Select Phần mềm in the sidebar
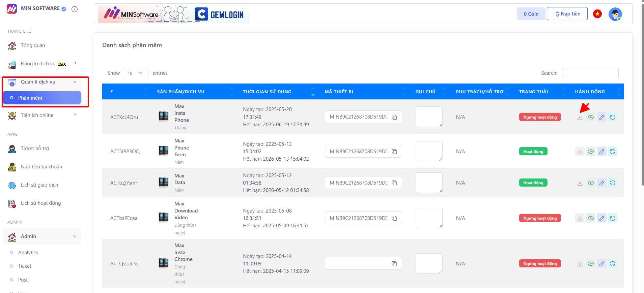644x293 pixels. [42, 98]
